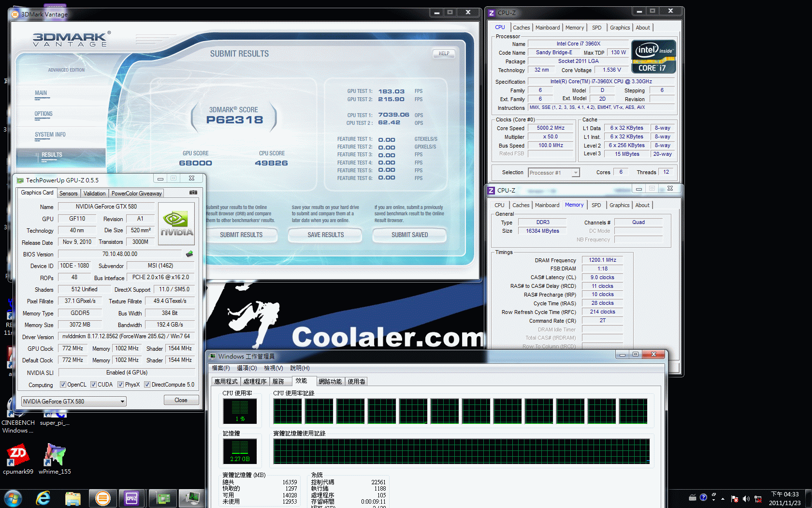Click the volume speaker tray icon
Viewport: 812px width, 508px height.
click(746, 499)
